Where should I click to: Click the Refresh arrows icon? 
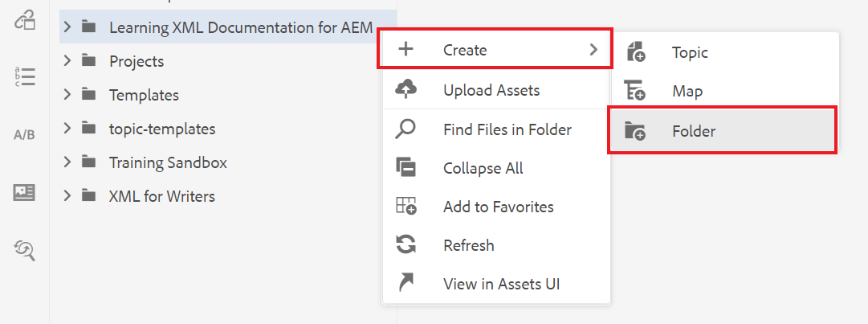tap(406, 245)
